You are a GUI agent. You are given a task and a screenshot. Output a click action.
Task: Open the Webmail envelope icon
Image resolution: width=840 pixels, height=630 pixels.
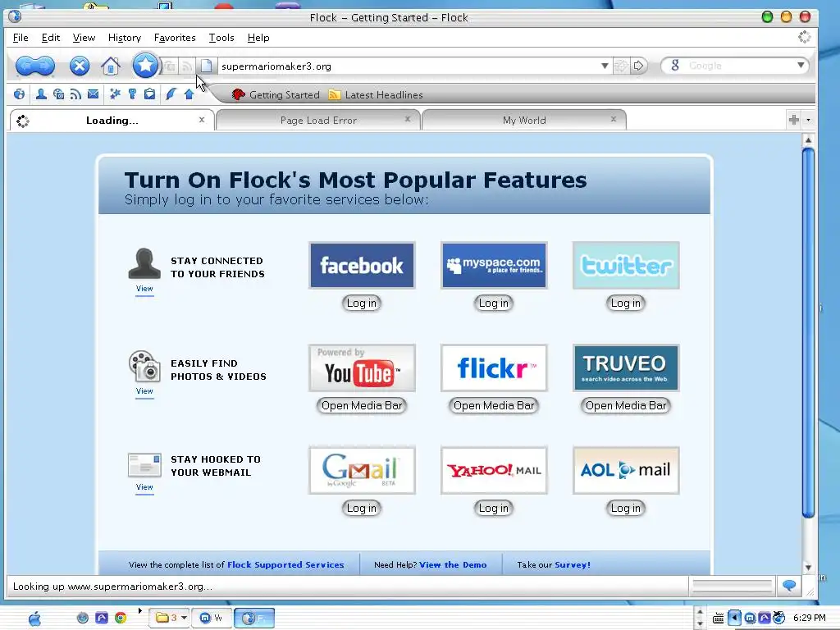click(94, 94)
